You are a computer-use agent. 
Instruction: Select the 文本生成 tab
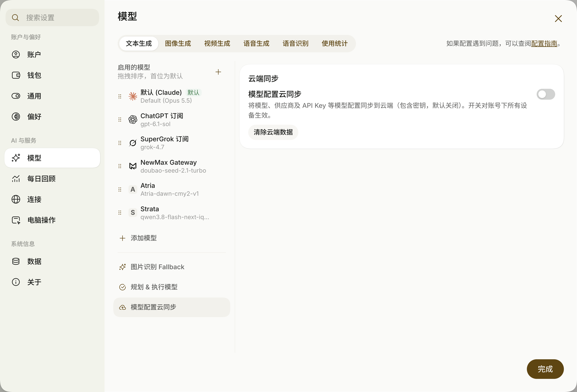tap(139, 44)
